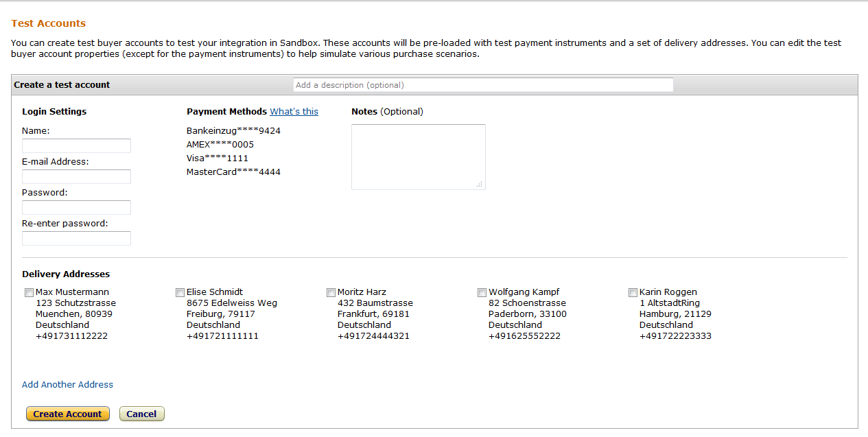Screen dimensions: 868x437
Task: Click the MasterCard ****4444 payment method
Action: (x=233, y=172)
